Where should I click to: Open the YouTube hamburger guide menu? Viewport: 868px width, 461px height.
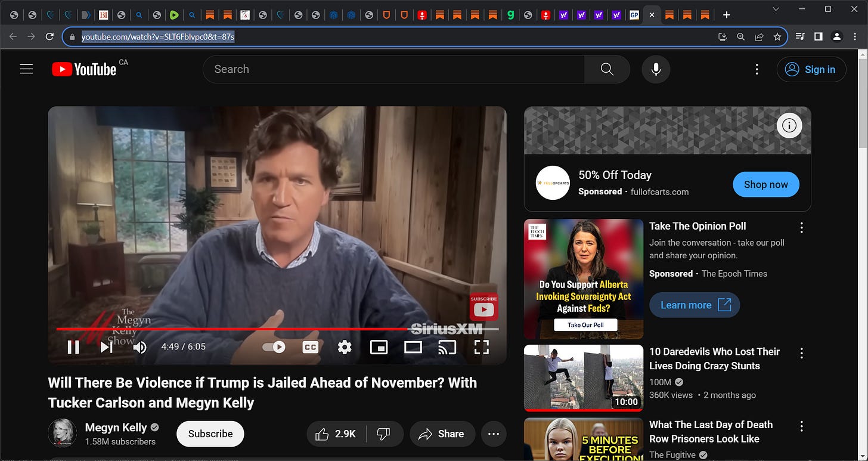[26, 69]
